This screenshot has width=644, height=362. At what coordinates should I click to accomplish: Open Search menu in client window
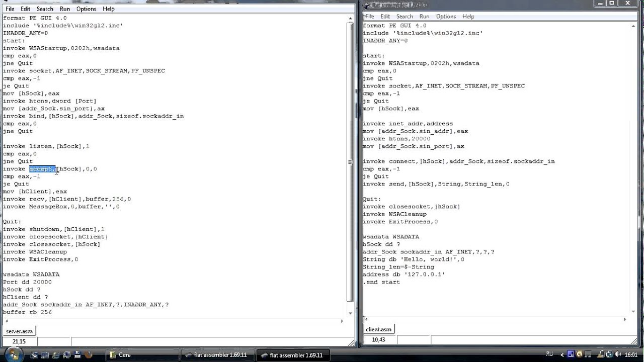[x=405, y=16]
